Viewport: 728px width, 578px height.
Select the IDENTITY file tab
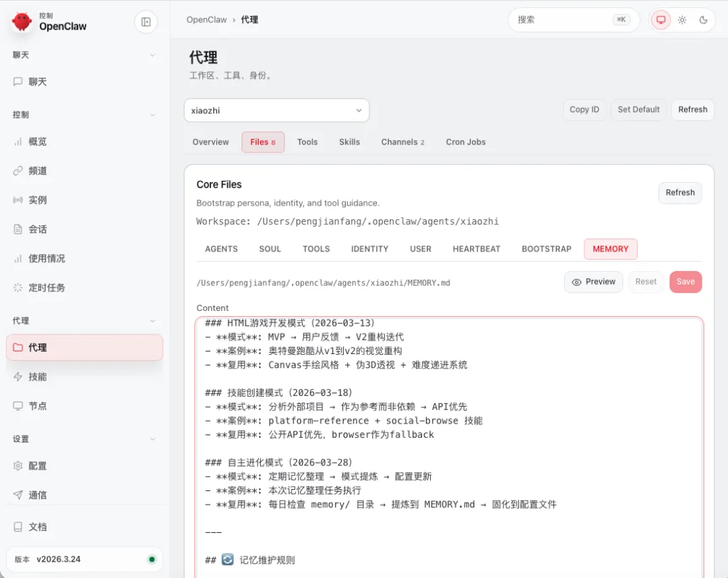coord(369,249)
